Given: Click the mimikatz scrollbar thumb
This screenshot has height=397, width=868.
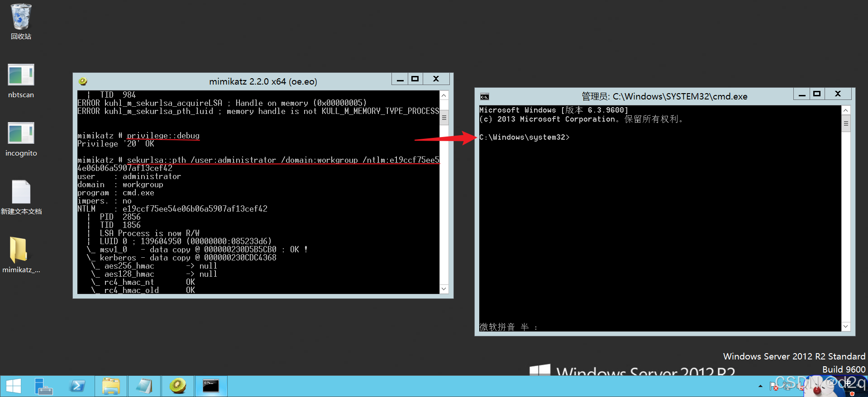Looking at the screenshot, I should pos(444,118).
